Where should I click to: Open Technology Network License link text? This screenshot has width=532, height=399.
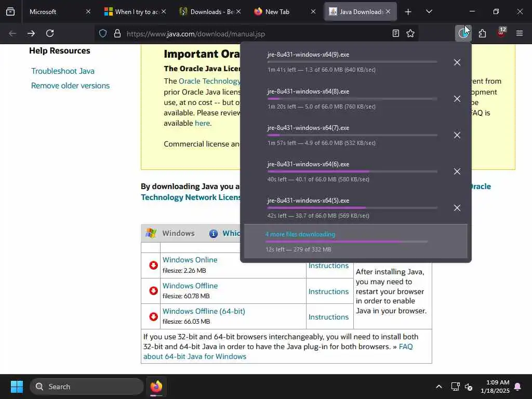pos(191,197)
